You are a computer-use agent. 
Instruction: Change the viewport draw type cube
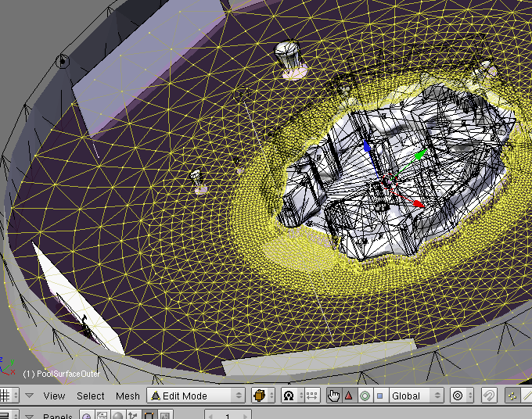click(x=263, y=396)
